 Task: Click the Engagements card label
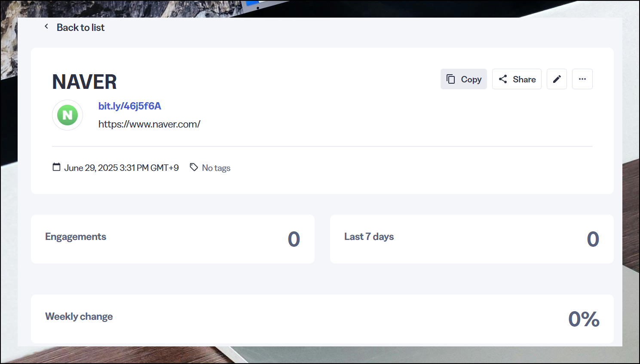point(76,237)
